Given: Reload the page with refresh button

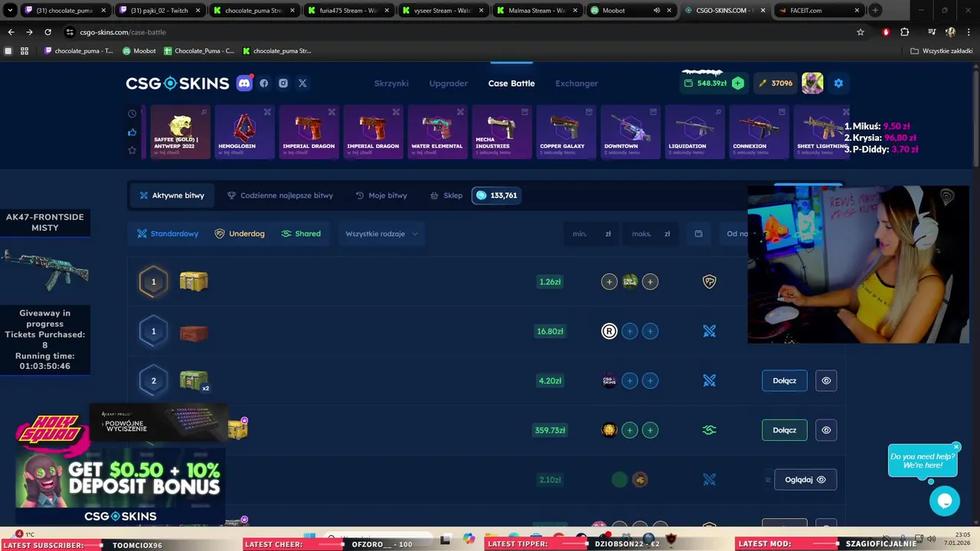Looking at the screenshot, I should 47,32.
